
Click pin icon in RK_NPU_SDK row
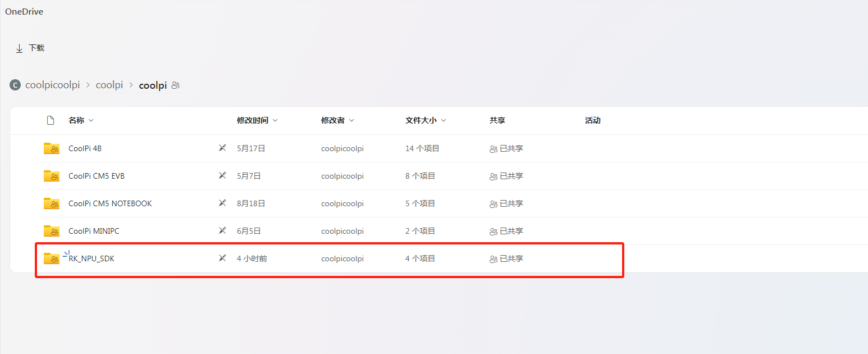[x=222, y=258]
